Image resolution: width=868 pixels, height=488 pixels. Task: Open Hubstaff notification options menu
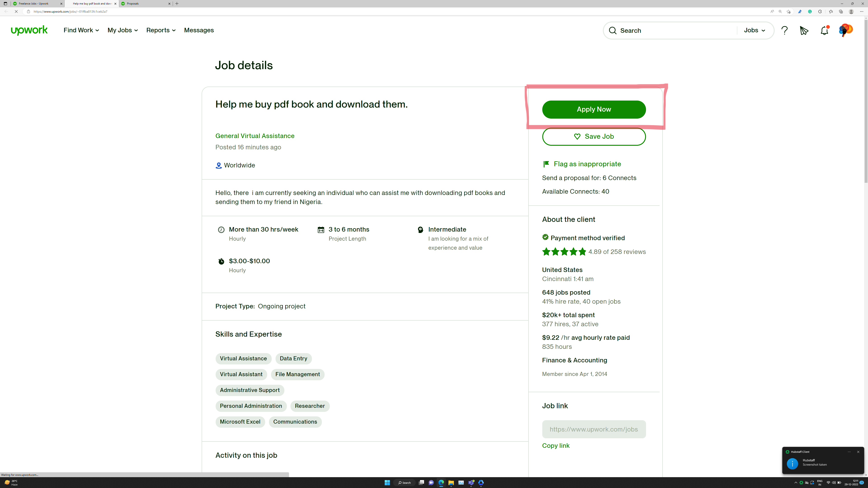pos(849,452)
